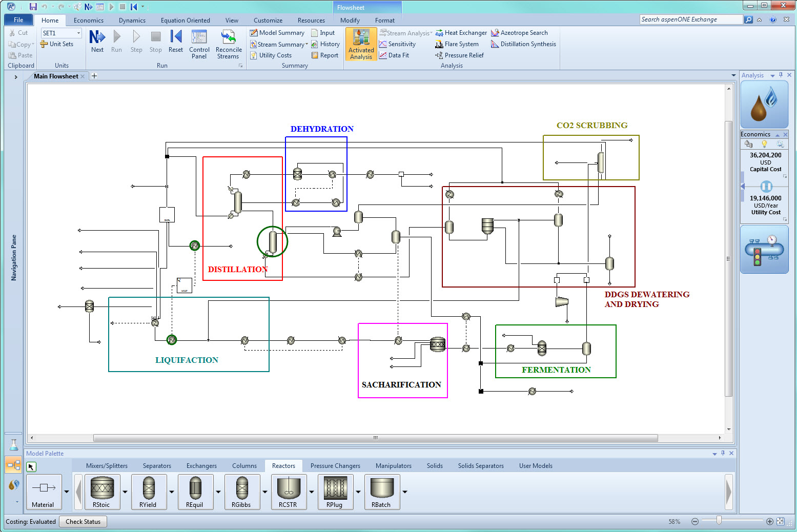Click the palette selection arrow cursor

click(x=31, y=466)
